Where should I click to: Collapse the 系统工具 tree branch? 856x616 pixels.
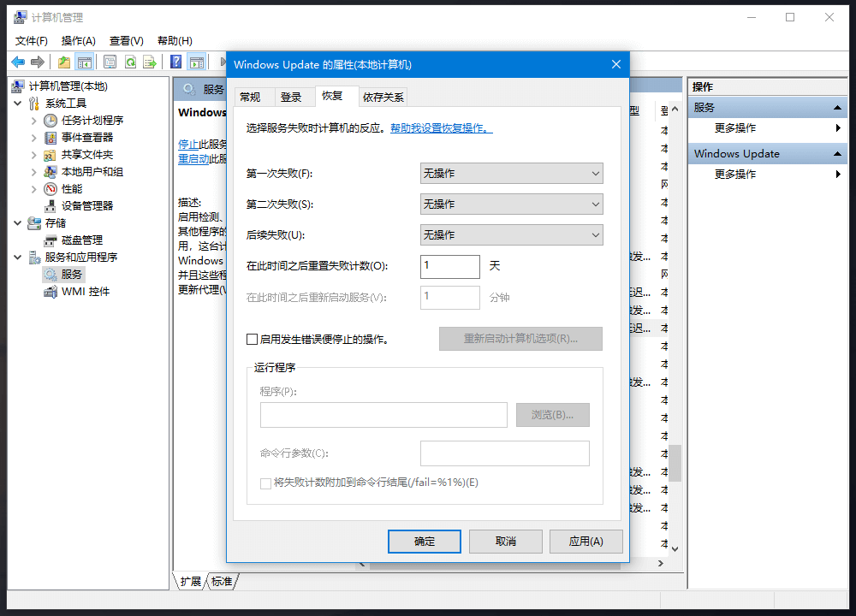18,104
